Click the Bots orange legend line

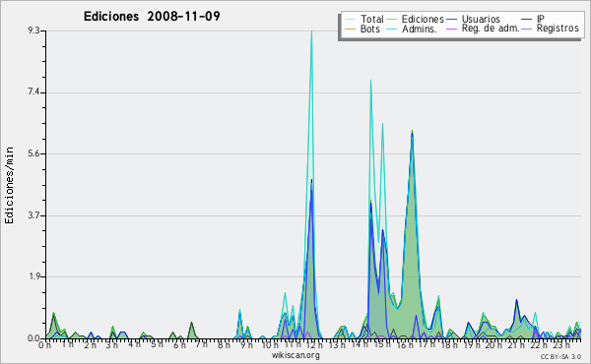click(350, 29)
